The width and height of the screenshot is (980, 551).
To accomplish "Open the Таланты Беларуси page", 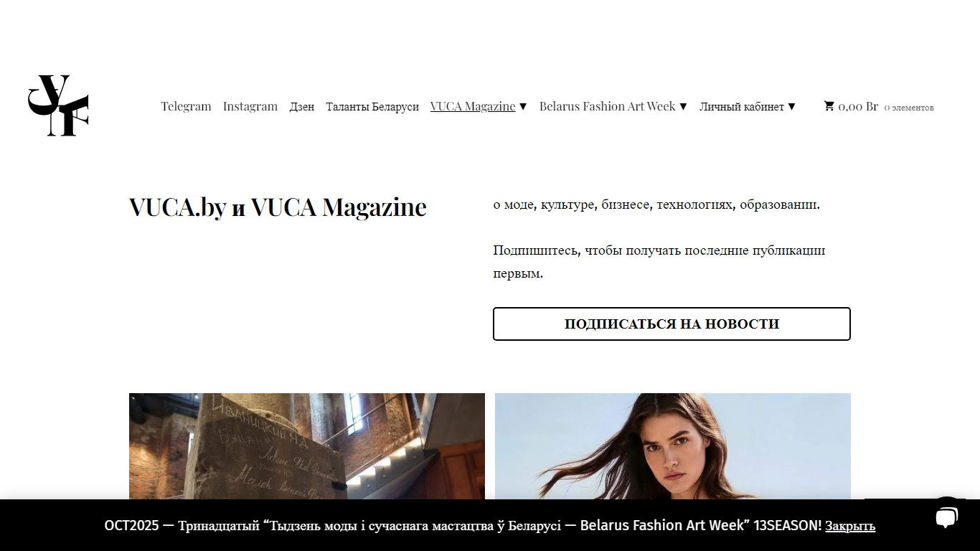I will coord(372,106).
